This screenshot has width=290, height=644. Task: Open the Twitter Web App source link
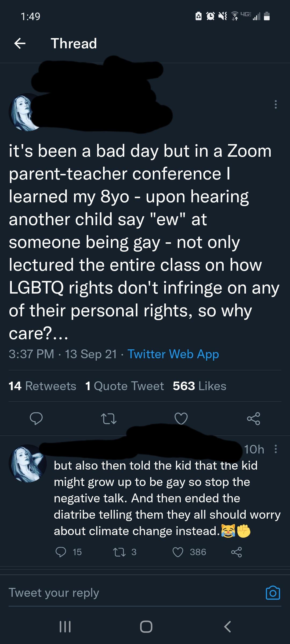tap(173, 354)
